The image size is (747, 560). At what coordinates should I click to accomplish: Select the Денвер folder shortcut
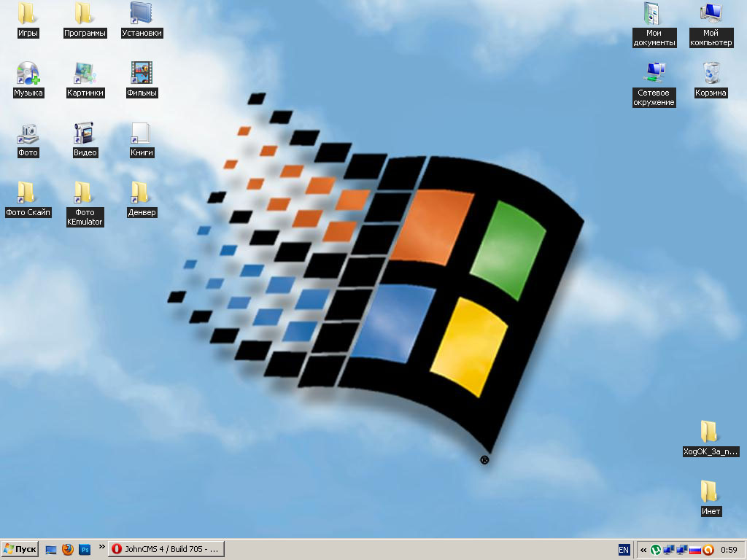point(142,200)
